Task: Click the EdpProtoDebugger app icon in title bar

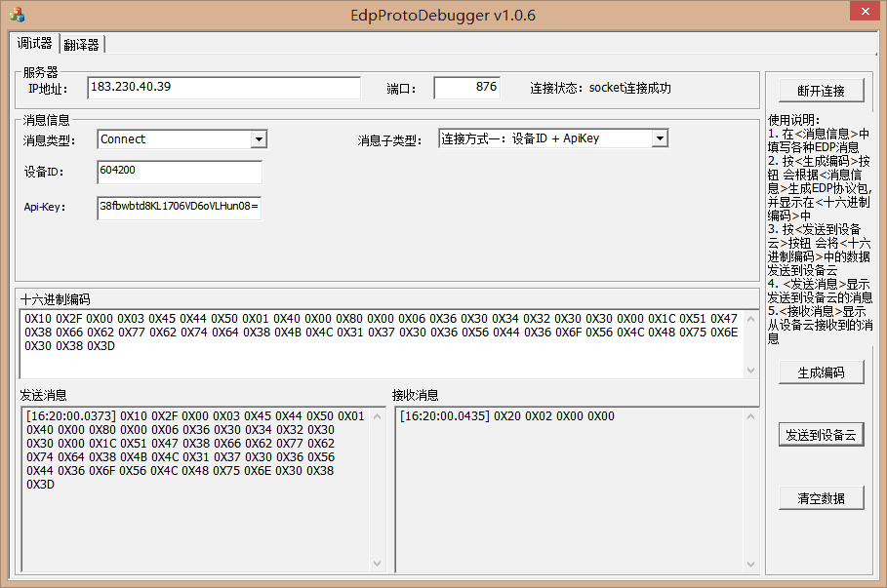Action: pos(17,15)
